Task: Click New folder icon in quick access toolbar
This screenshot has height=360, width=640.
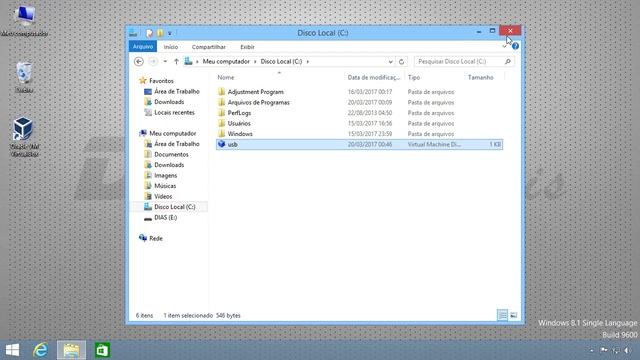Action: [160, 33]
